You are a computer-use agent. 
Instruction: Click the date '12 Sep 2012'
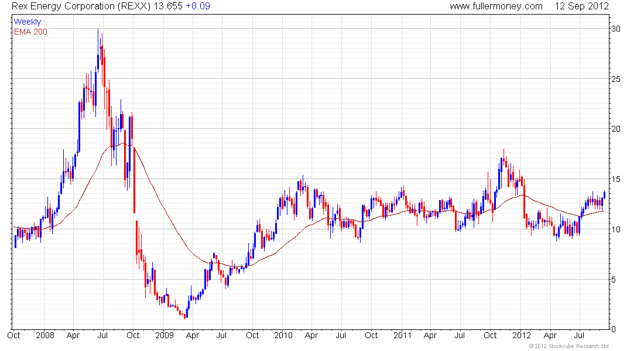click(581, 6)
